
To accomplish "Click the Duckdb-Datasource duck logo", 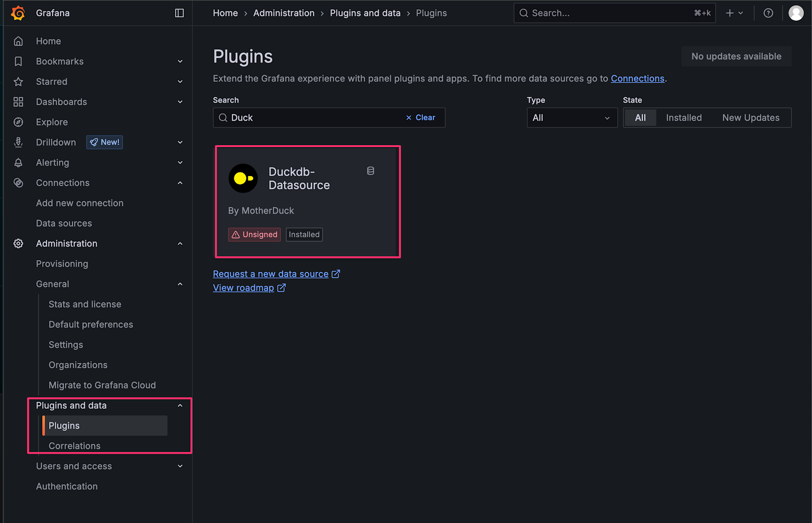I will coord(243,178).
